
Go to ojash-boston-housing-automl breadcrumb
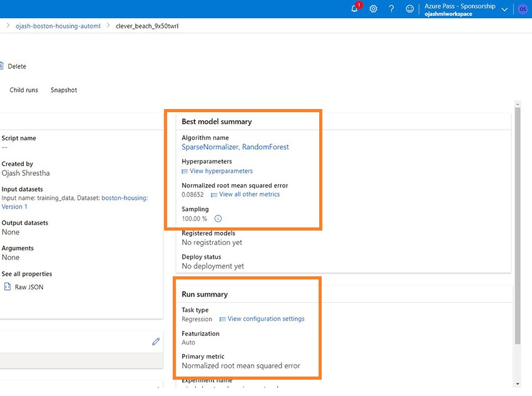(58, 26)
